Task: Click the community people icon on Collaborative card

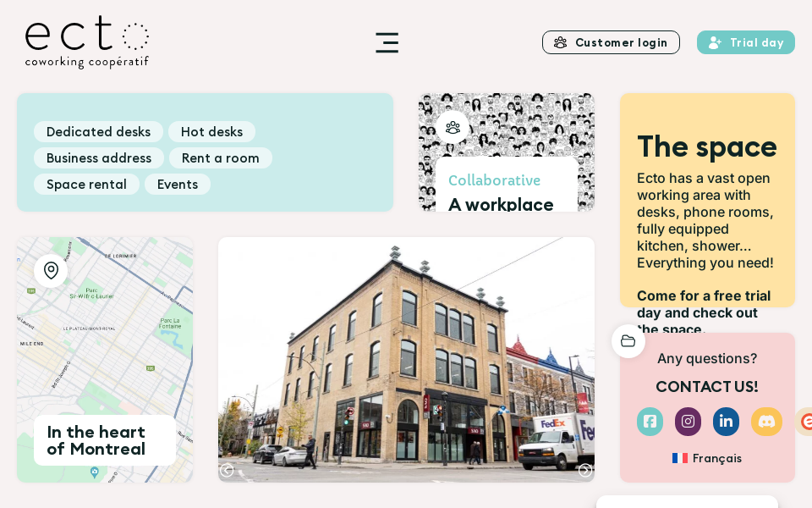Action: pos(453,127)
